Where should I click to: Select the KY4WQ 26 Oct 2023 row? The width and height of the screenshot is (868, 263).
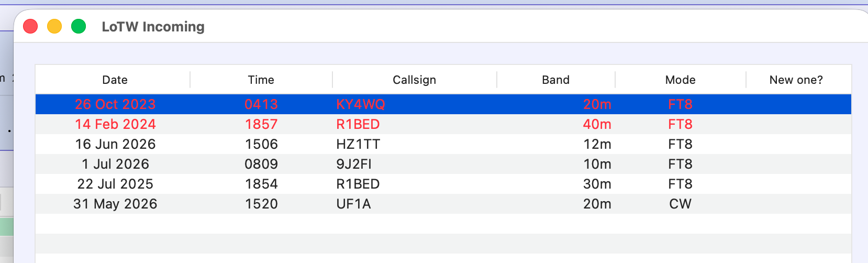click(x=443, y=104)
